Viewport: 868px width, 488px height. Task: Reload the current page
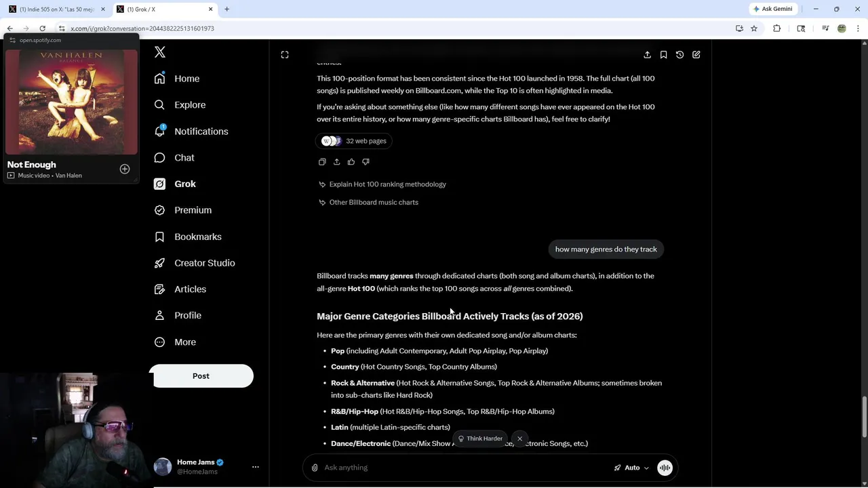click(42, 28)
